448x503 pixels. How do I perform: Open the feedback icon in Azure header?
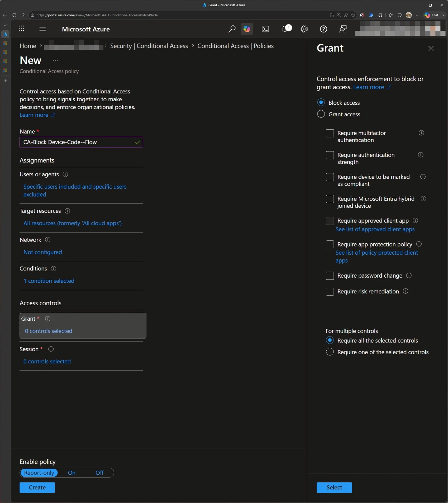(x=343, y=29)
